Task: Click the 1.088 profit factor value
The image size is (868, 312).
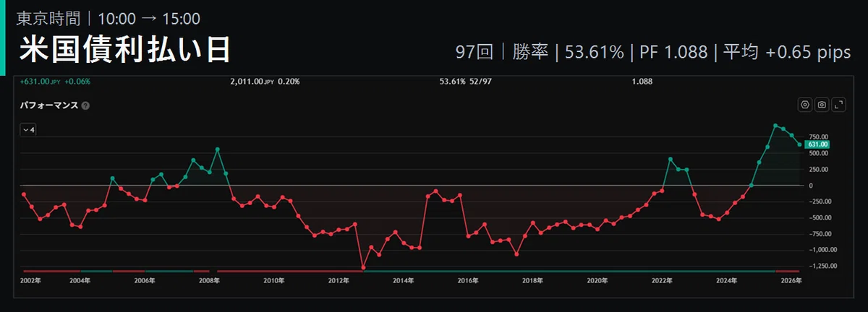Action: (x=642, y=82)
